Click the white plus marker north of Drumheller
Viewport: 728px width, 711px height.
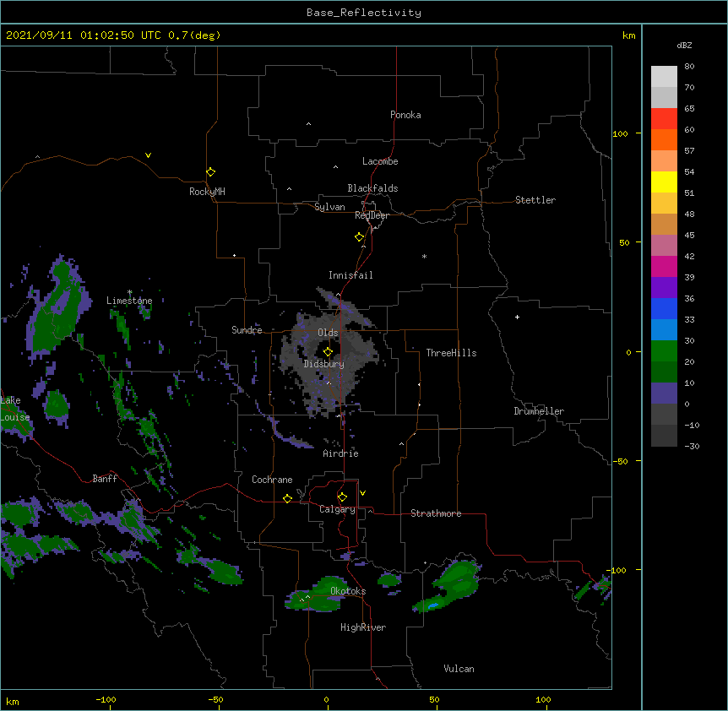coord(517,317)
